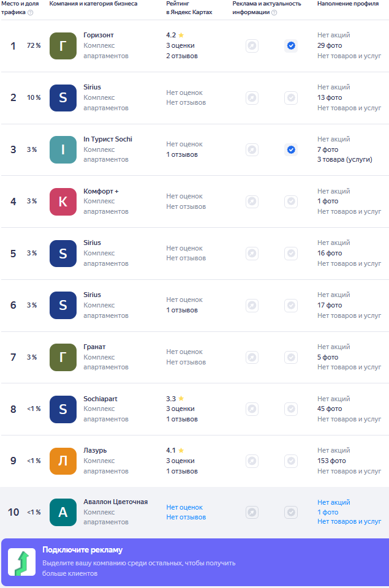
Task: Click the In Турист Sochi teal avatar
Action: pos(63,149)
